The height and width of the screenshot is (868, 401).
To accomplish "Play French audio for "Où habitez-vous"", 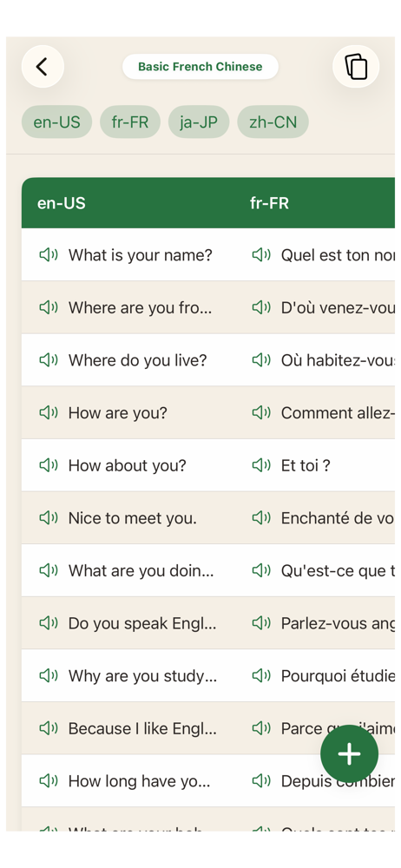I will coord(261,360).
